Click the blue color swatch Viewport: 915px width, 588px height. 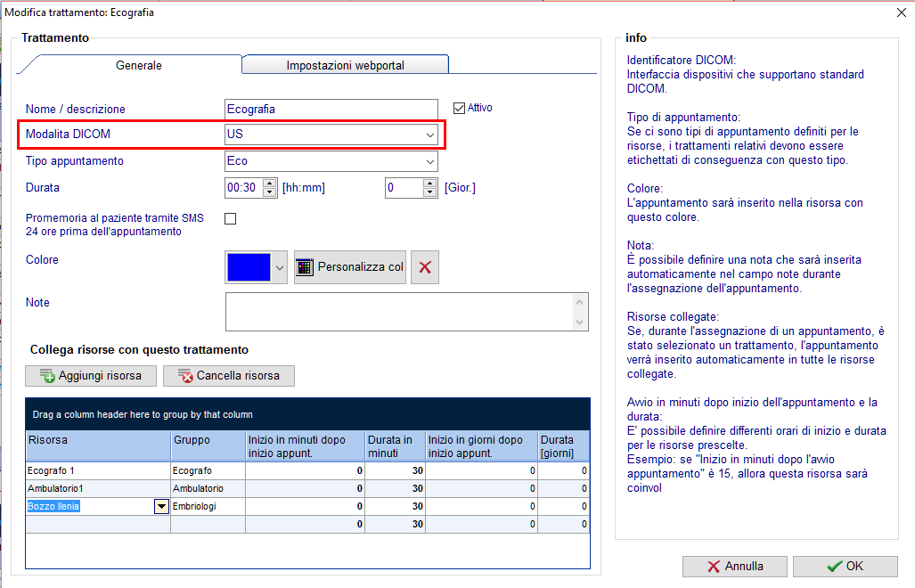click(x=249, y=267)
